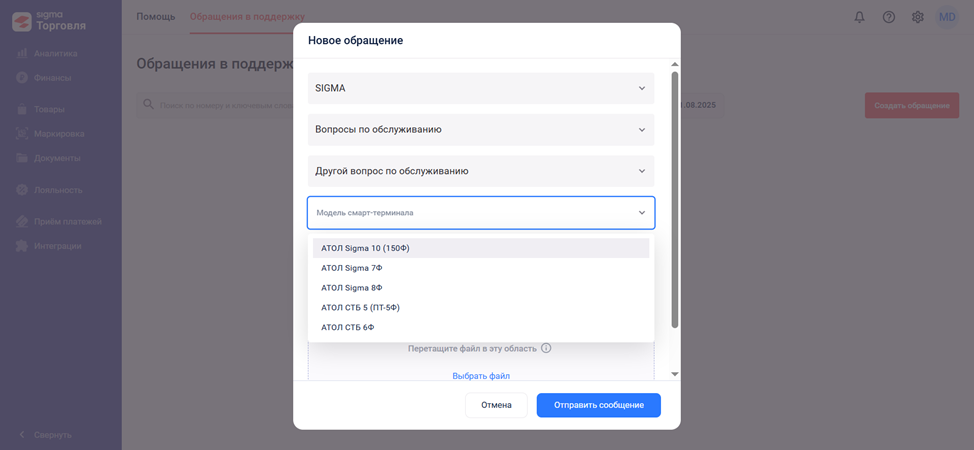This screenshot has width=974, height=450.
Task: Click the notifications bell icon
Action: 859,17
